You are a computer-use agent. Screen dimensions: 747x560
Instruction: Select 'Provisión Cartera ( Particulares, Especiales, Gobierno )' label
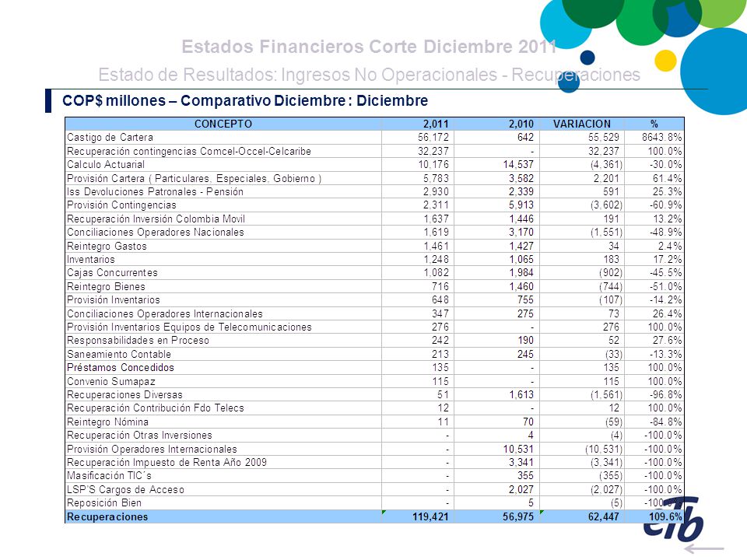coord(194,179)
